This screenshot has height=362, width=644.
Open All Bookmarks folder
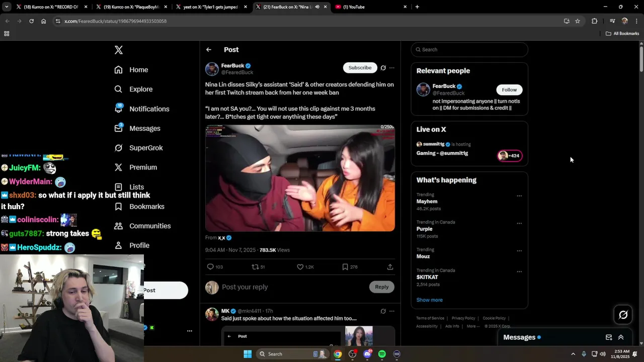click(x=622, y=34)
